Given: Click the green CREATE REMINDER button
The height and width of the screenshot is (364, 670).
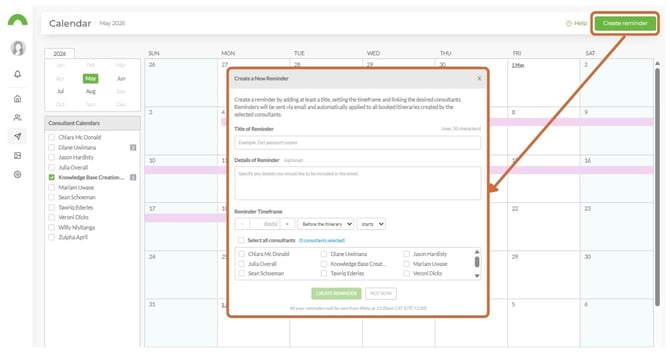Looking at the screenshot, I should 336,294.
